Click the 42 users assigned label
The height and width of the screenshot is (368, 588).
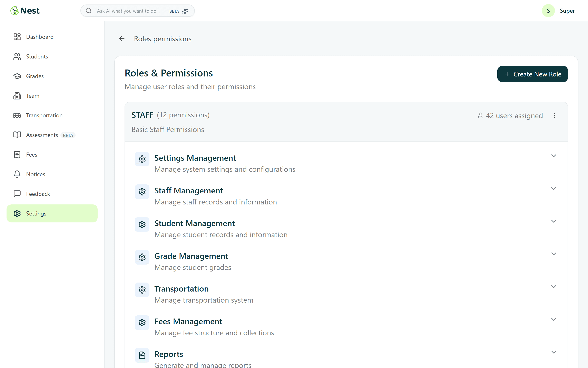510,116
